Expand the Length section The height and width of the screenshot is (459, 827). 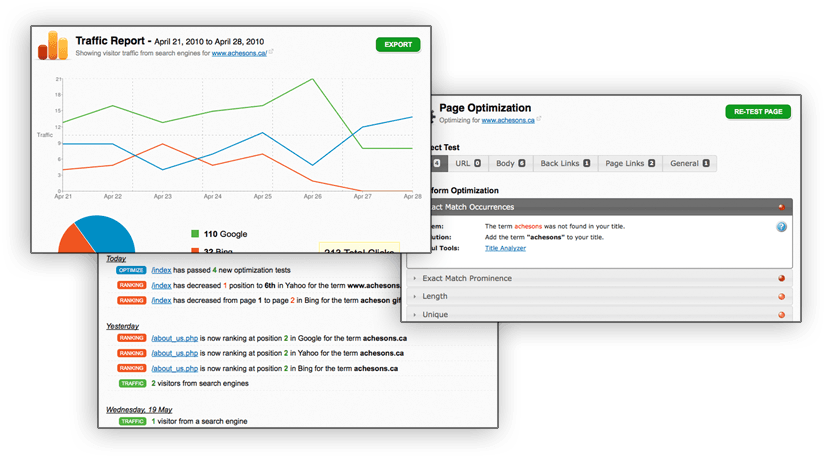click(435, 297)
